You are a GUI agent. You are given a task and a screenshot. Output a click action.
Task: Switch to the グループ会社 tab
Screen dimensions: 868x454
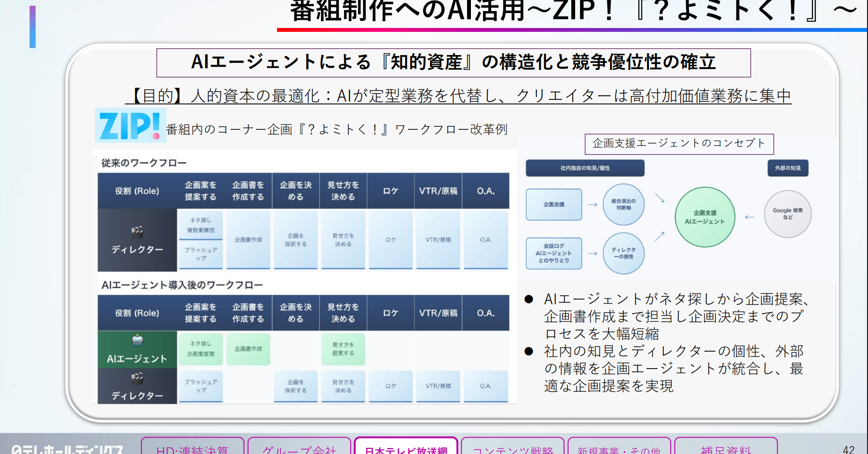coord(299,446)
